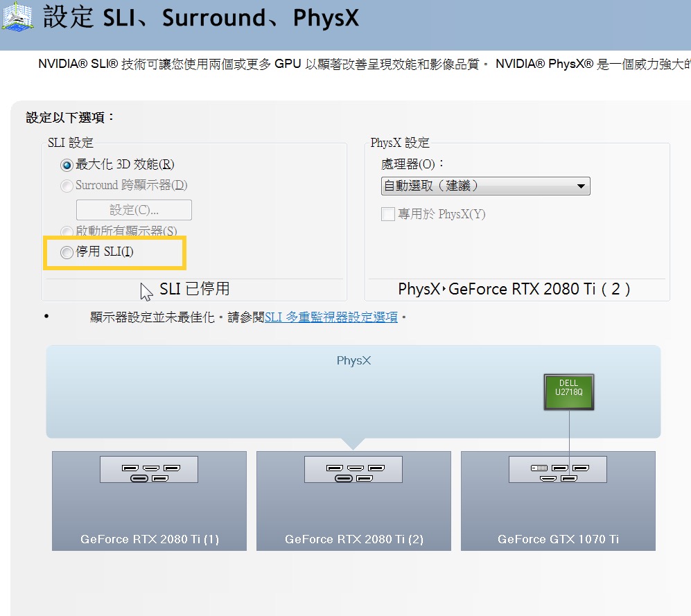Click the dropdown arrow beside 自動選取（建議）

[x=581, y=186]
